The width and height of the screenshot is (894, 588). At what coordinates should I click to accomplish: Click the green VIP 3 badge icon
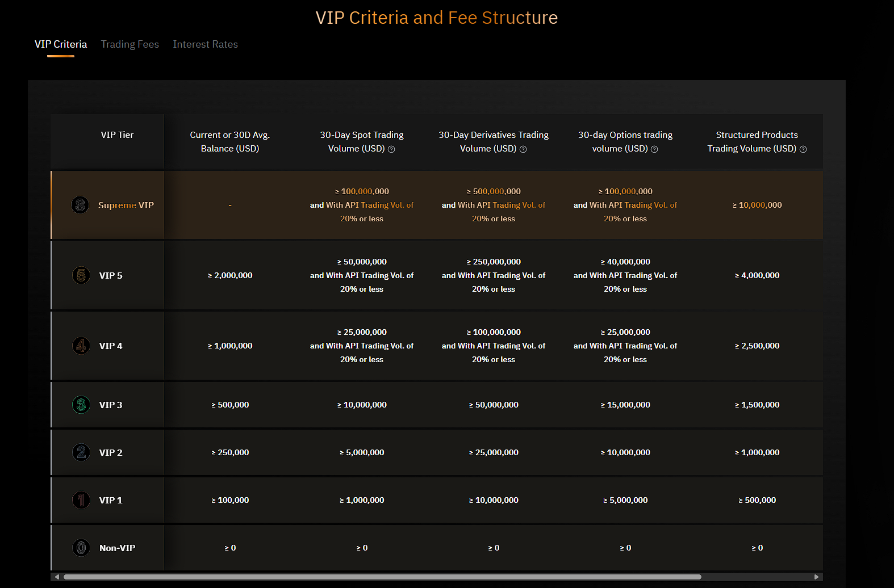click(81, 405)
